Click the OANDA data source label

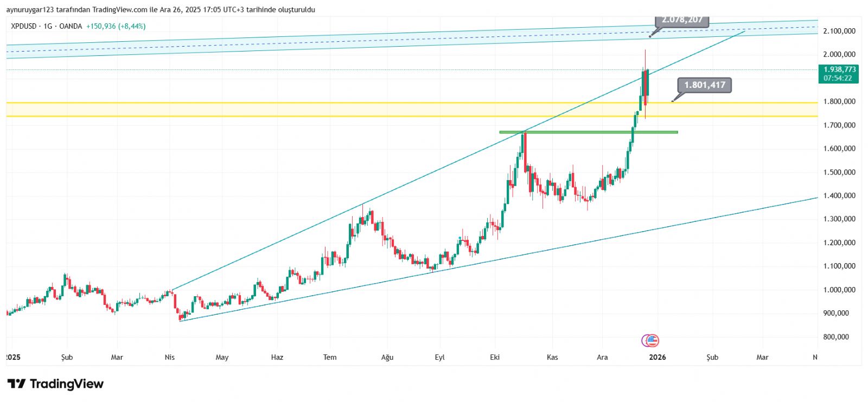pos(71,26)
